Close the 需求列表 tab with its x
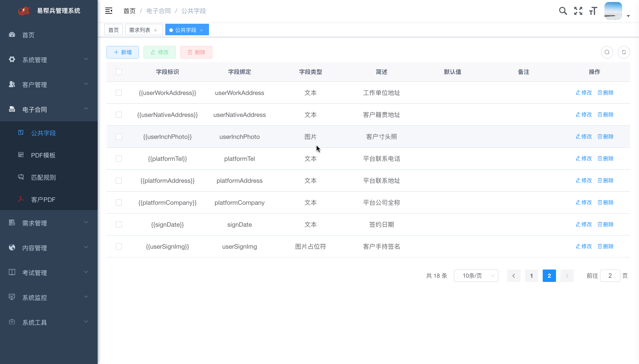This screenshot has height=364, width=639. tap(156, 30)
